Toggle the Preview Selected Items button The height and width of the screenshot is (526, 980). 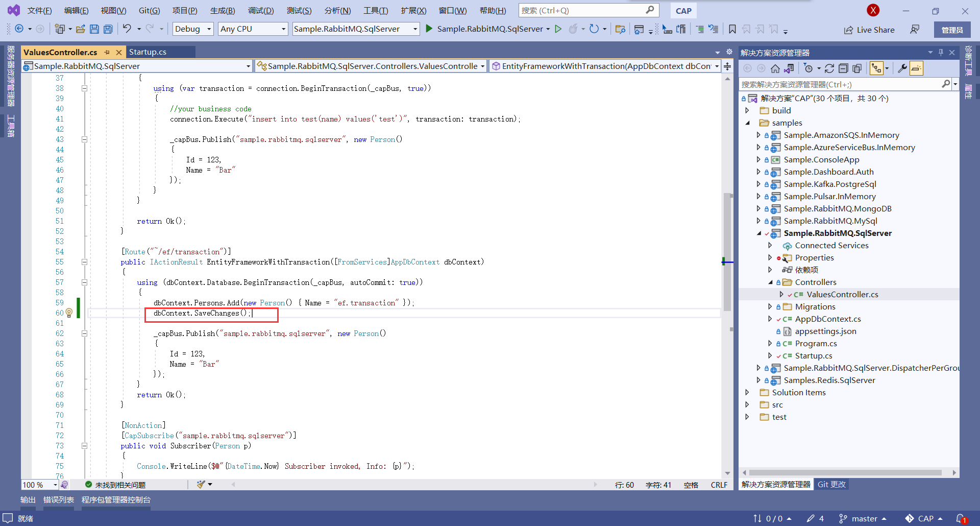point(916,68)
